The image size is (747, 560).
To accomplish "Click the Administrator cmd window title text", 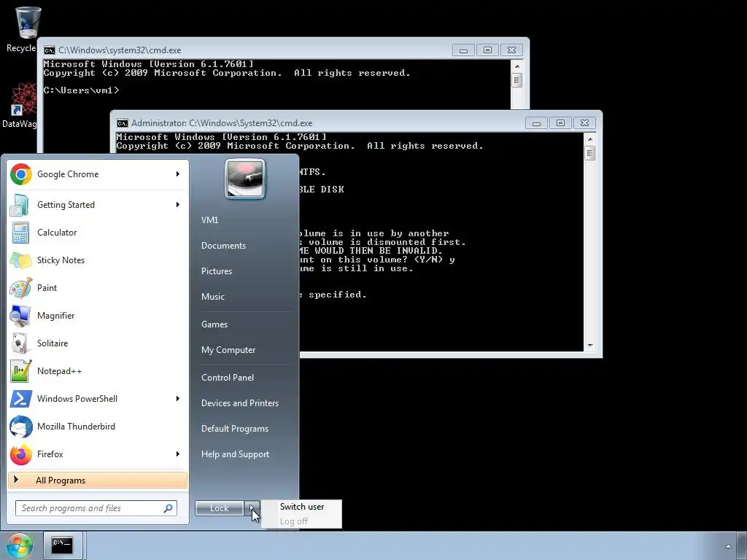I will pos(222,122).
